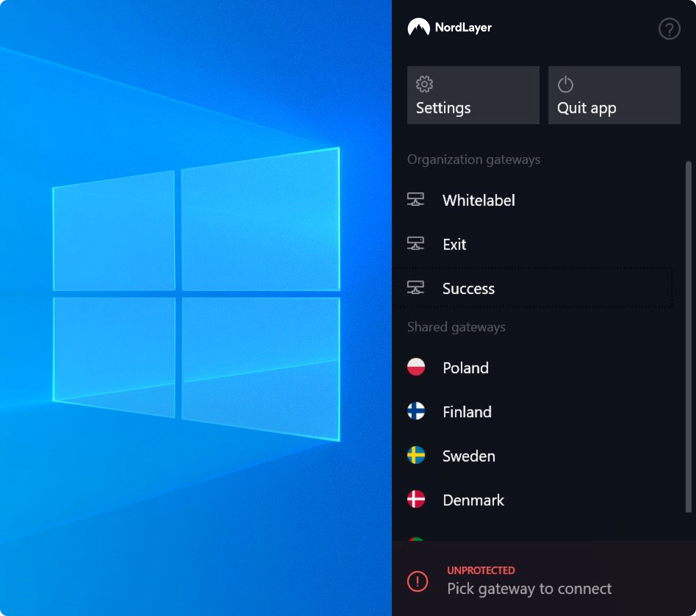The image size is (696, 616).
Task: Click the UNPROTECTED status label
Action: 481,570
